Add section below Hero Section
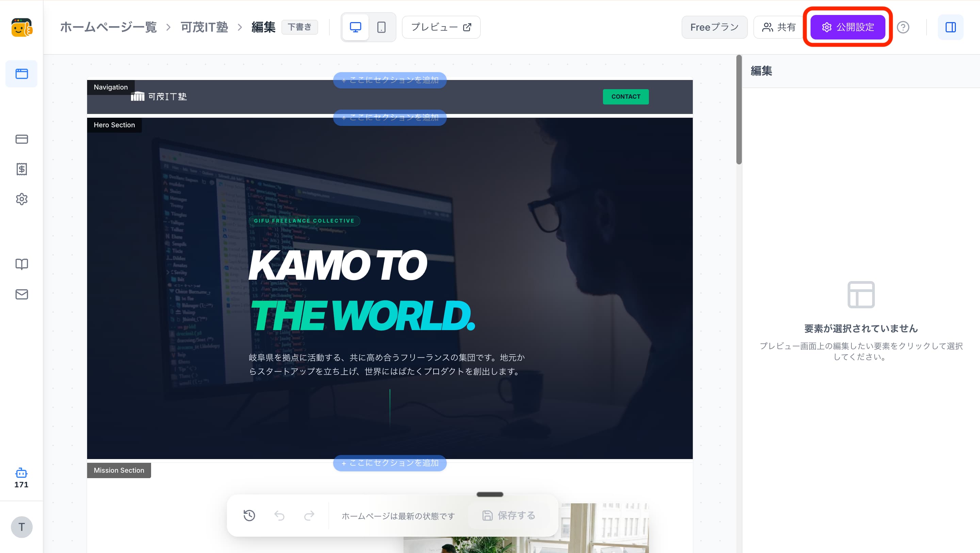Viewport: 980px width, 553px height. [x=390, y=463]
